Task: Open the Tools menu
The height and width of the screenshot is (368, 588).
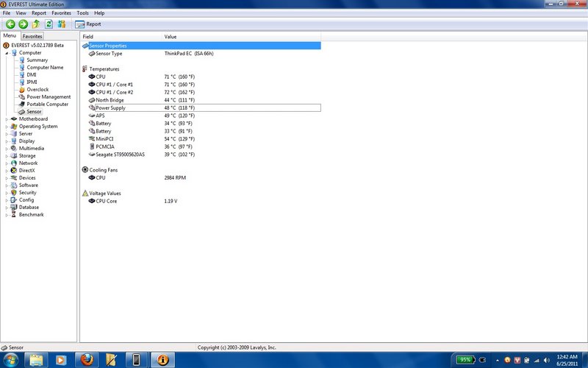Action: coord(82,13)
